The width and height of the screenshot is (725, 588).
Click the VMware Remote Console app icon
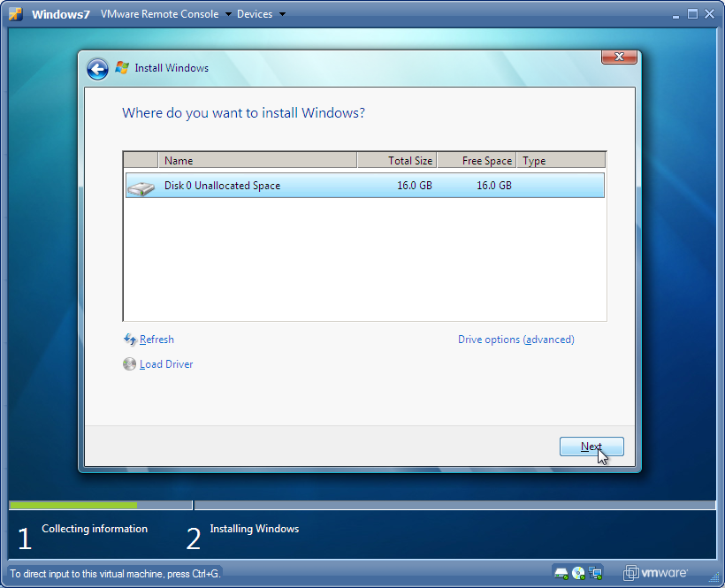point(16,14)
